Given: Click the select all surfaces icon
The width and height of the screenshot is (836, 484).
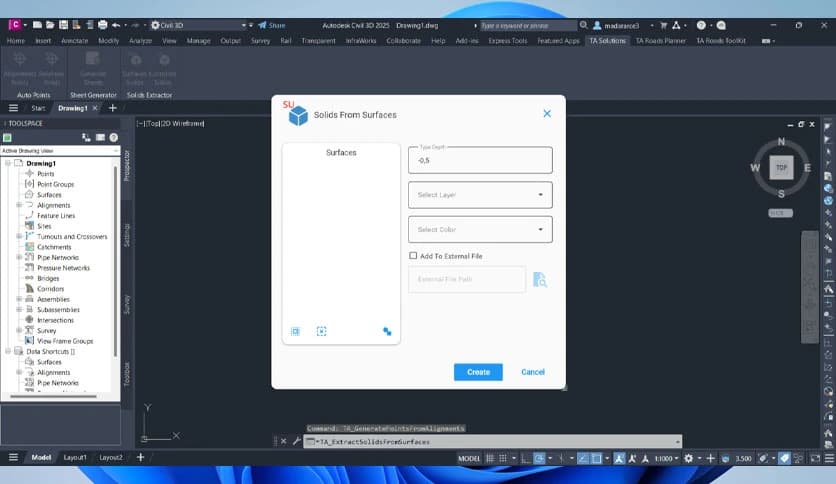Looking at the screenshot, I should [296, 331].
